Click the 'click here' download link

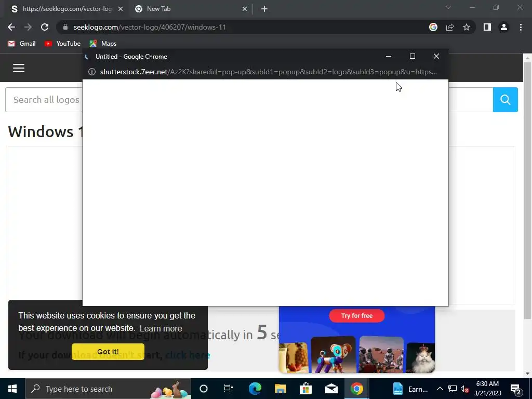[x=188, y=355]
